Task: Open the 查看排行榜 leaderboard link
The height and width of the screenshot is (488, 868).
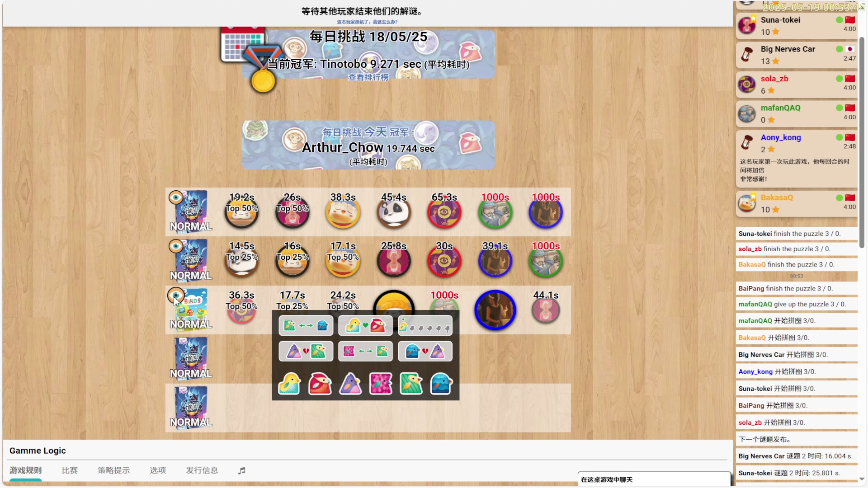Action: [368, 77]
